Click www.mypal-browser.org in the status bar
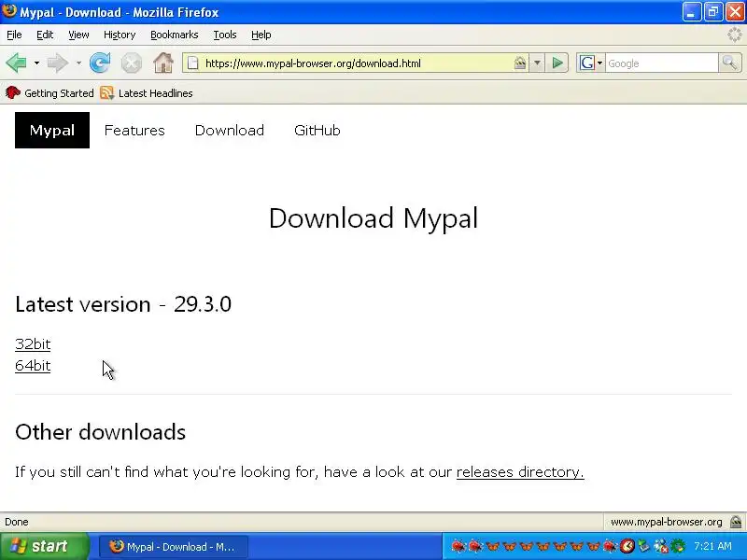This screenshot has width=747, height=560. coord(666,522)
